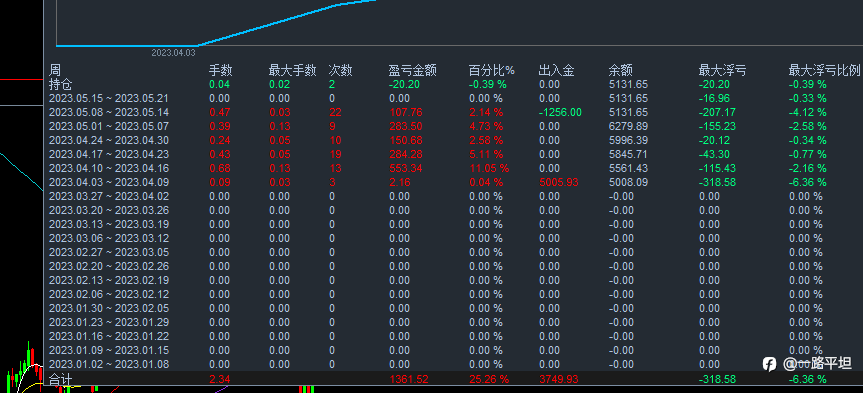Viewport: 863px width, 393px height.
Task: Click the 2023.04.03 date marker on chart
Action: [x=173, y=53]
